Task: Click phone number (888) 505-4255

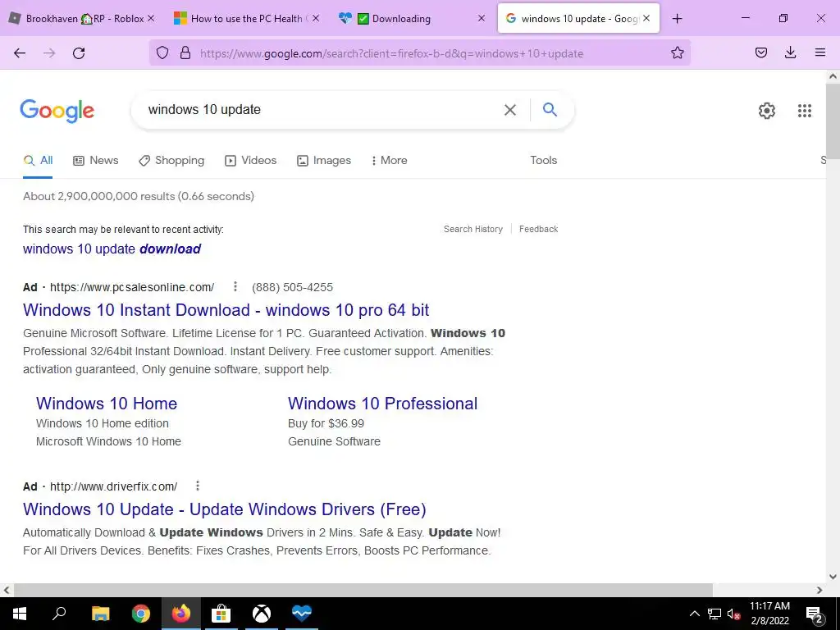Action: (x=293, y=287)
